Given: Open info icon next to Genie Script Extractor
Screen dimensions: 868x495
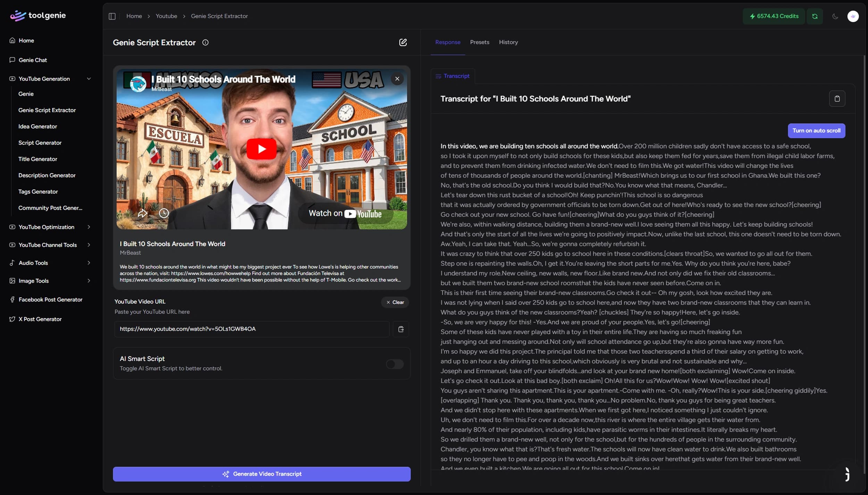Looking at the screenshot, I should point(206,42).
